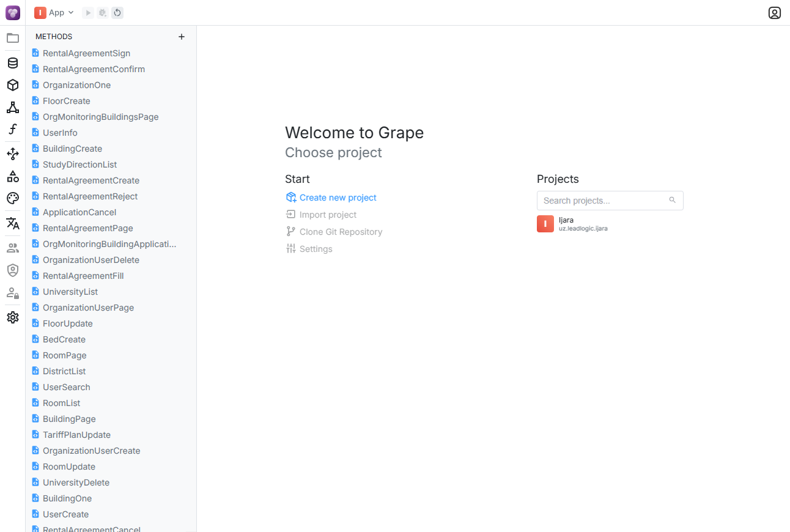Open the Ijara project from the Projects list

point(566,224)
